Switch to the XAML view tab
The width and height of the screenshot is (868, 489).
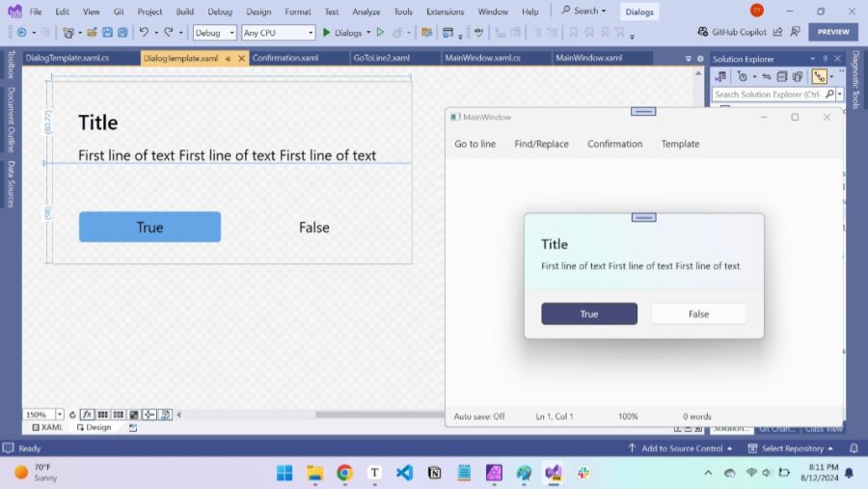coord(47,427)
